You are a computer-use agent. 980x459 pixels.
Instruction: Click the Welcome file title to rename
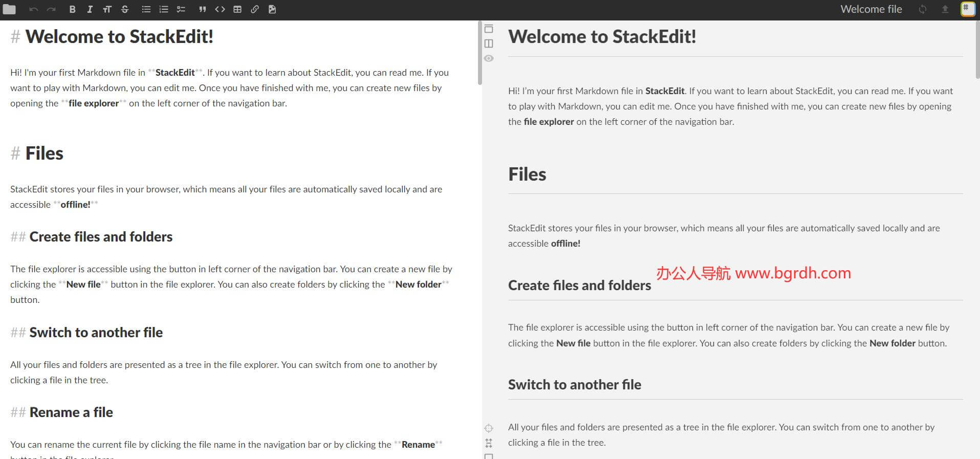coord(871,9)
